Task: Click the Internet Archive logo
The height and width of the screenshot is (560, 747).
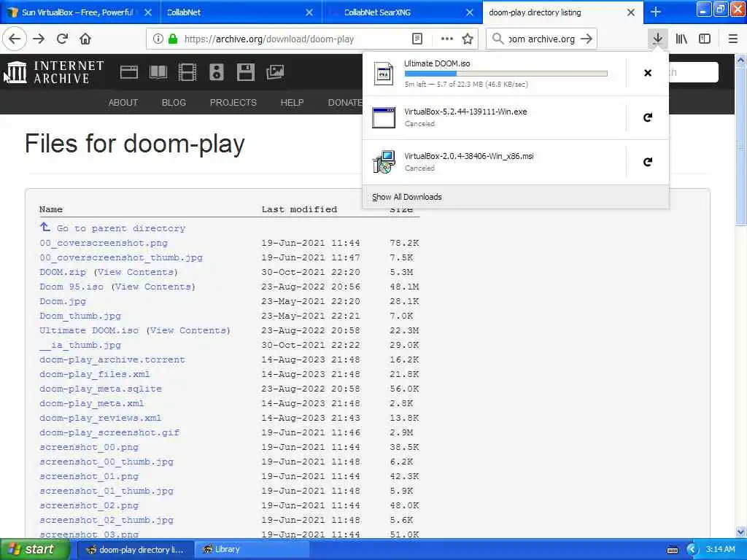Action: click(54, 72)
